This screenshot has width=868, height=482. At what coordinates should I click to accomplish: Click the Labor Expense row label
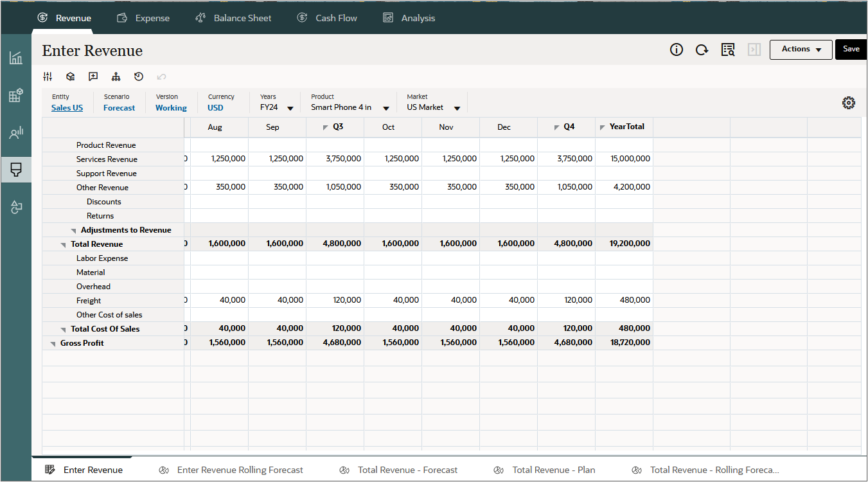(102, 258)
